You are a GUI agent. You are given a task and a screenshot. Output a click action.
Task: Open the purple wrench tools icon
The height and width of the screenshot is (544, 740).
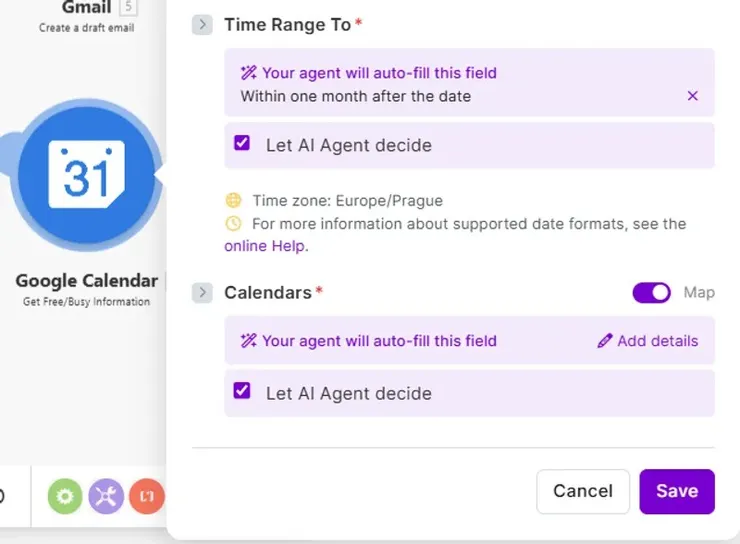coord(106,496)
